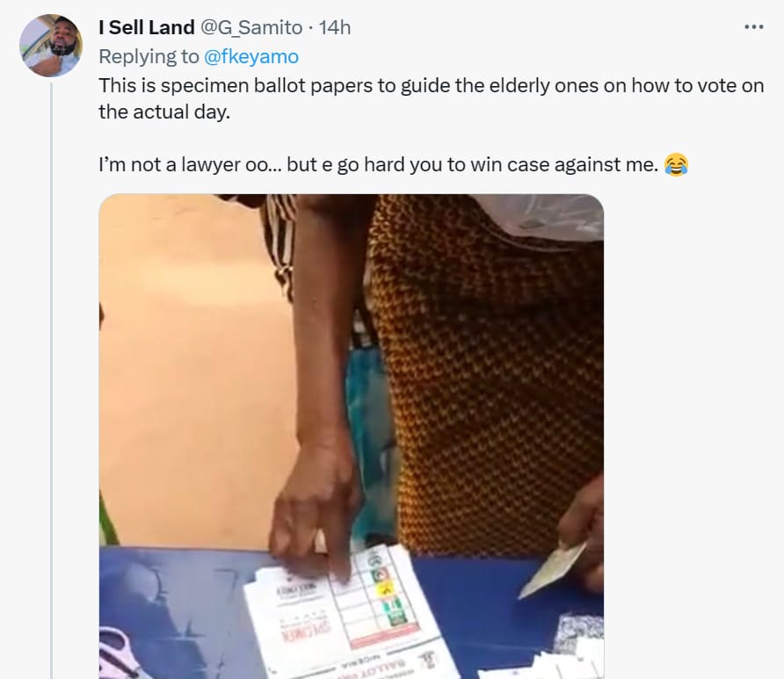Click the scissors on the blue table
Viewport: 784px width, 679px height.
(119, 655)
